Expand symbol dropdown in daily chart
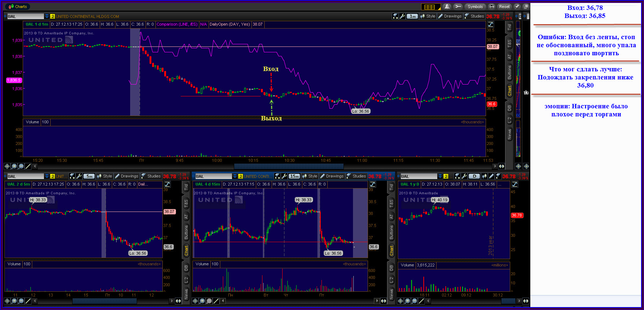Screen dimensions: 644x310 click(x=440, y=176)
